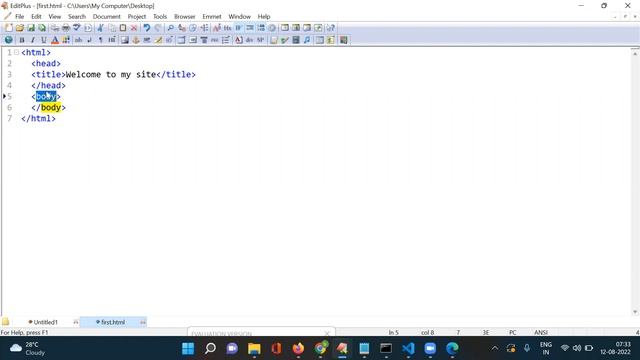640x360 pixels.
Task: Cut selection with the scissors icon
Action: click(100, 28)
